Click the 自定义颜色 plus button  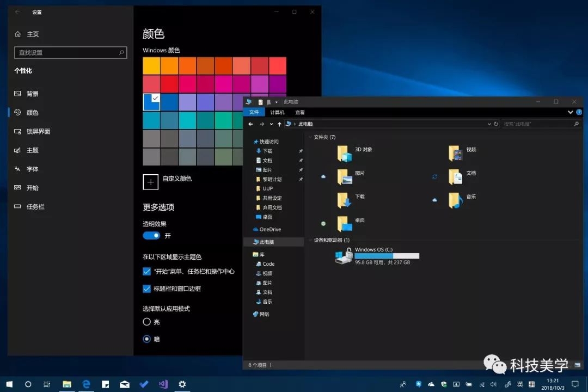[150, 182]
